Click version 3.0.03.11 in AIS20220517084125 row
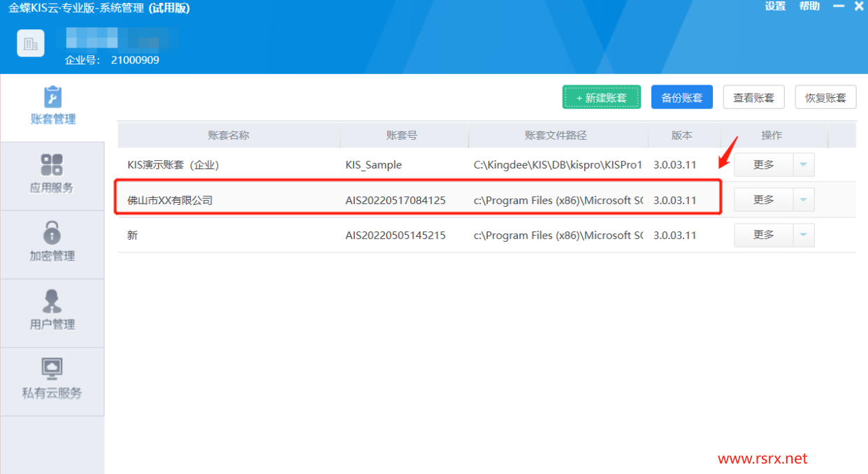Image resolution: width=868 pixels, height=474 pixels. [x=675, y=201]
